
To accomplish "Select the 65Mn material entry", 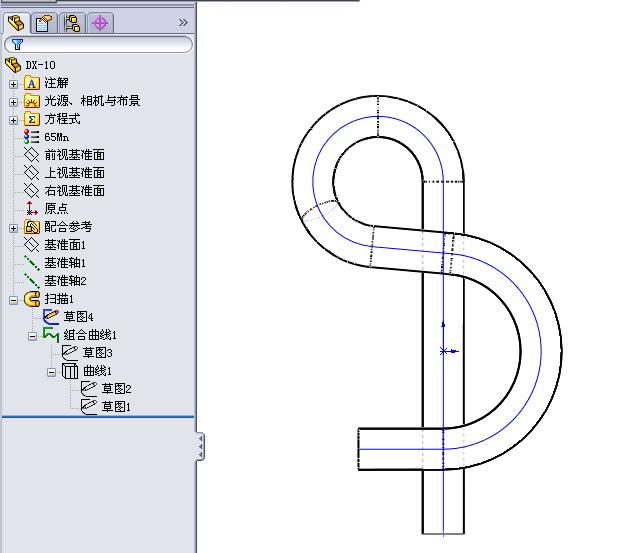I will (57, 137).
